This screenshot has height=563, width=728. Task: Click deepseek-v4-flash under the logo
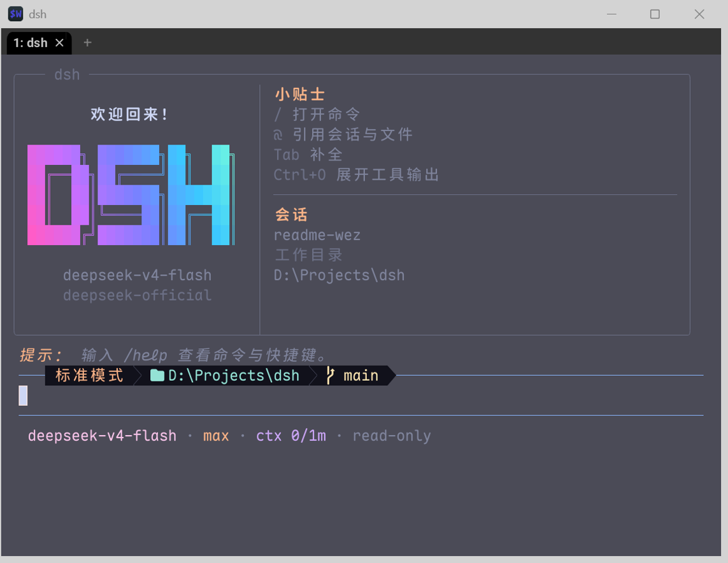[138, 275]
